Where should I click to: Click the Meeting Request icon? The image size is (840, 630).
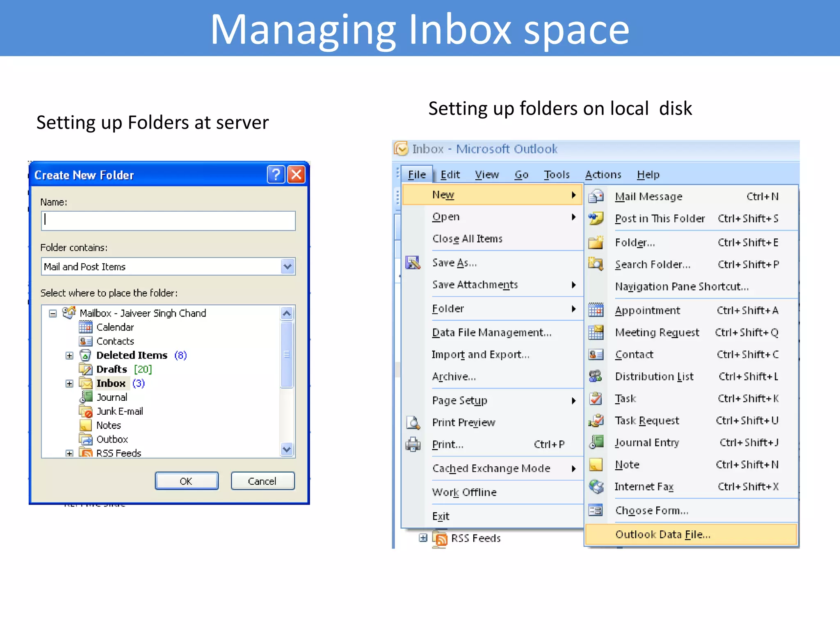[x=596, y=332]
